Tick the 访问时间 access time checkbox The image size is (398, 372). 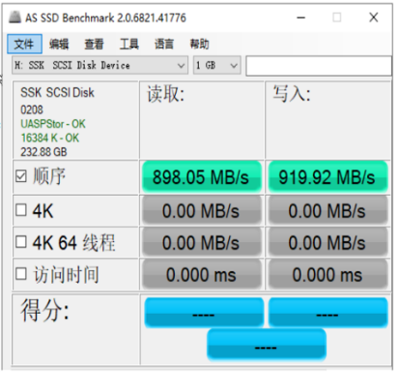pyautogui.click(x=21, y=274)
